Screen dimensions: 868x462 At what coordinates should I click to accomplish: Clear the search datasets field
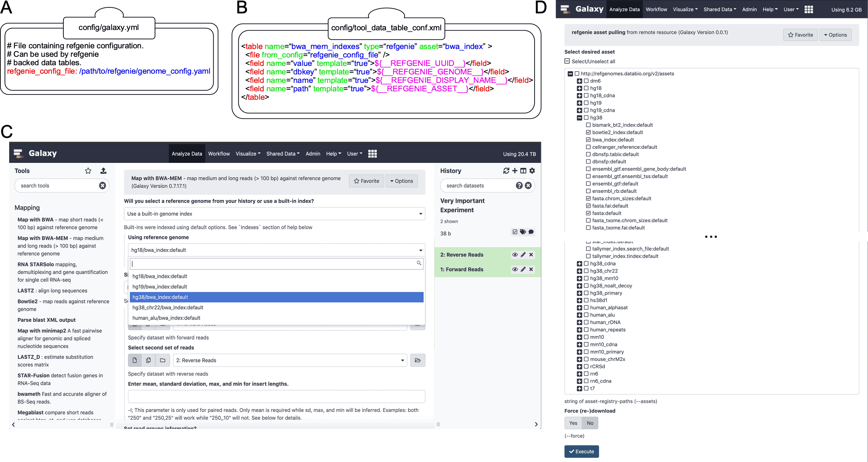[528, 186]
